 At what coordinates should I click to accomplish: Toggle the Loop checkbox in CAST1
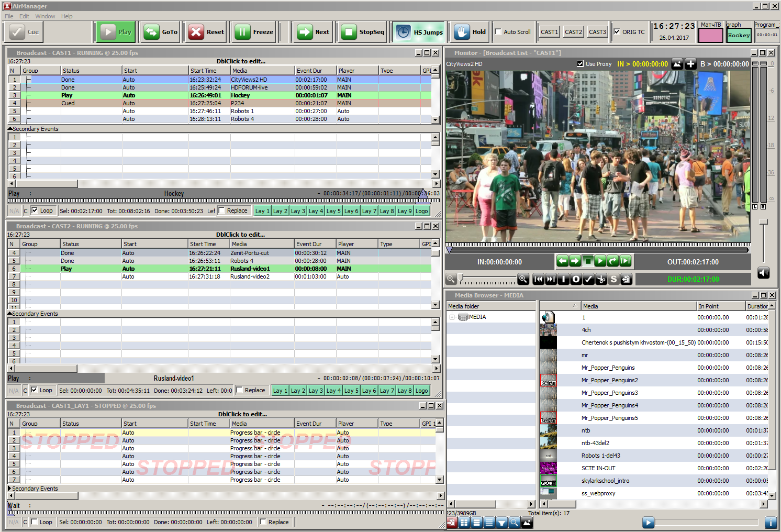click(35, 210)
